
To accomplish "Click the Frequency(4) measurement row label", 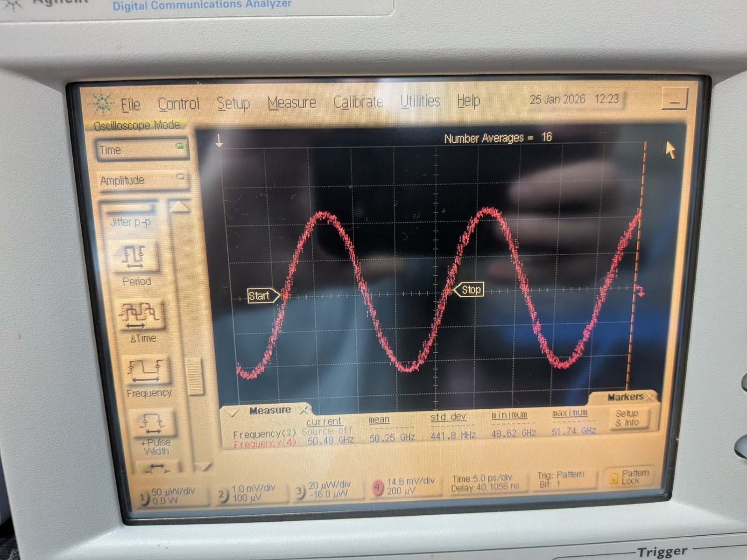I will [x=265, y=444].
